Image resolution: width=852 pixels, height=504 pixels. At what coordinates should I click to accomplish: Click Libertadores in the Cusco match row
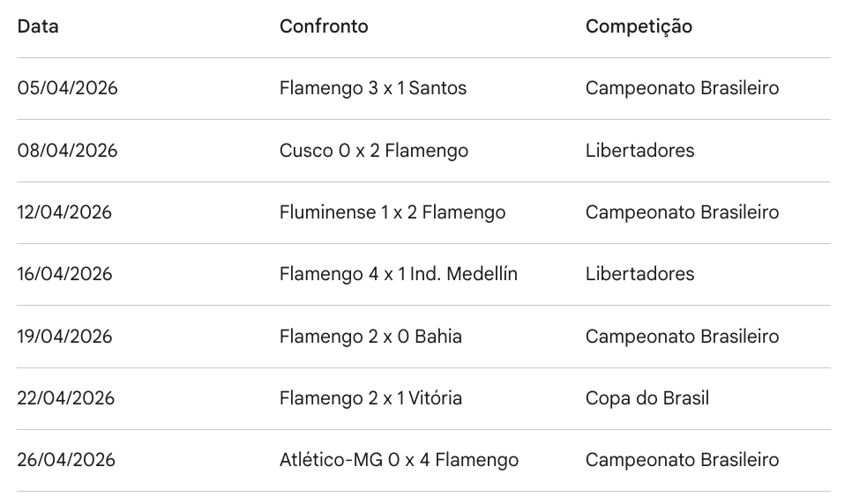tap(639, 151)
